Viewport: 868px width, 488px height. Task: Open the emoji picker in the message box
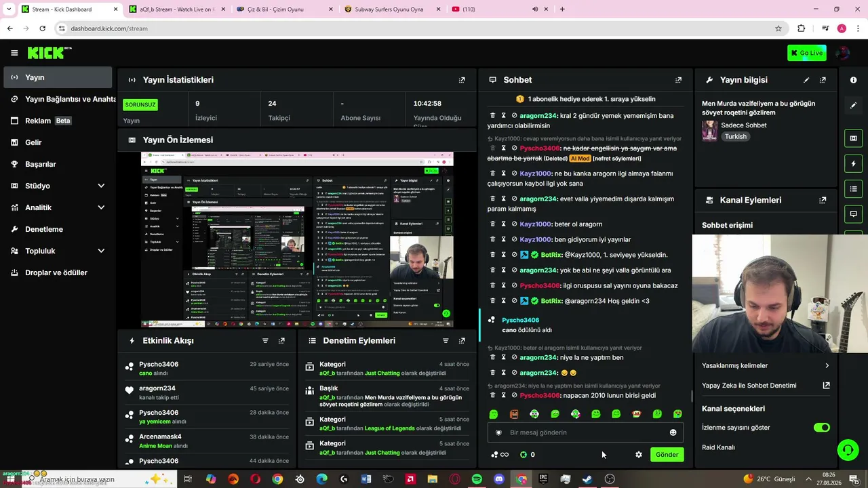pos(673,432)
